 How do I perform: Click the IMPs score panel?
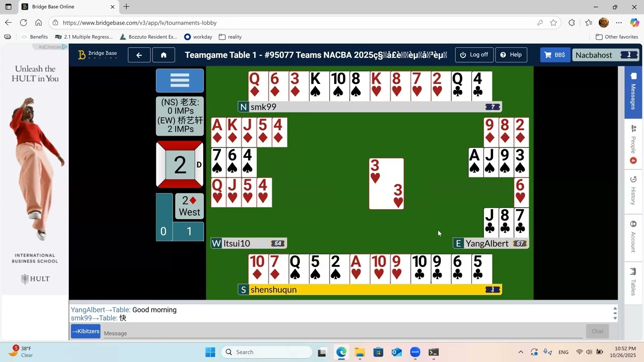click(x=180, y=116)
